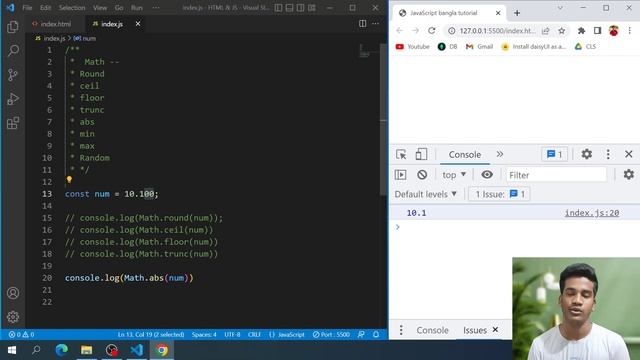Activate DevTools inspect element picker
The height and width of the screenshot is (360, 640).
coord(401,154)
